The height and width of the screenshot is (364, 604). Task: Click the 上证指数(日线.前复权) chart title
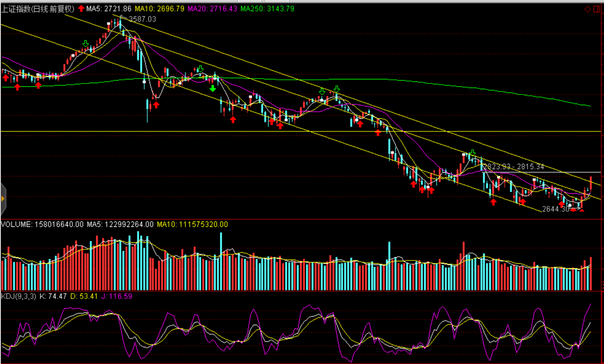pos(38,9)
